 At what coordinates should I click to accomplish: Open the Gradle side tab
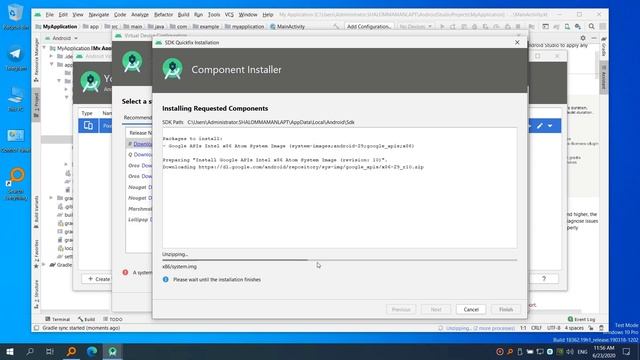(x=604, y=46)
